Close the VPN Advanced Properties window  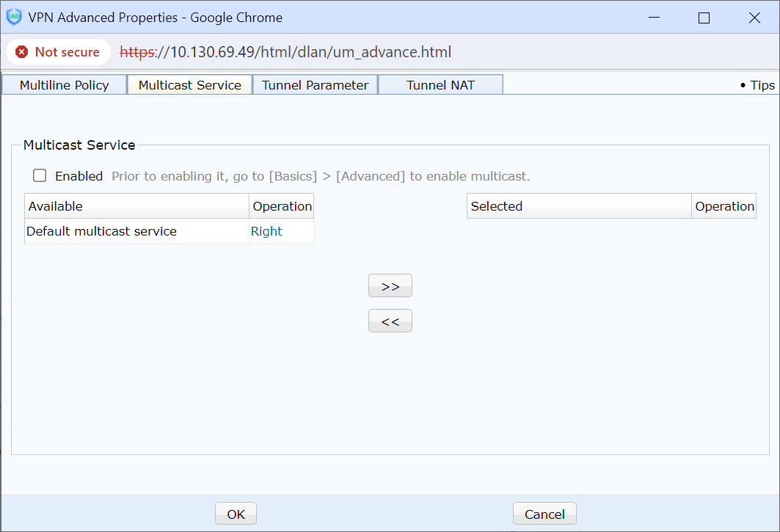[x=754, y=18]
